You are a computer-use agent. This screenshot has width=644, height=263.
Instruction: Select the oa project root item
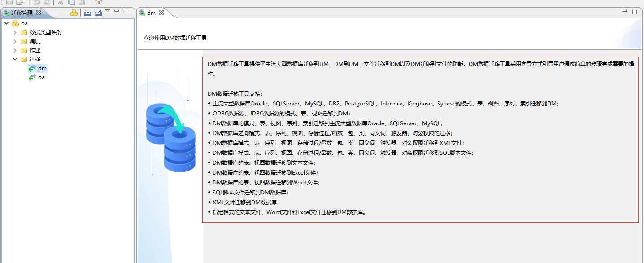(x=25, y=23)
